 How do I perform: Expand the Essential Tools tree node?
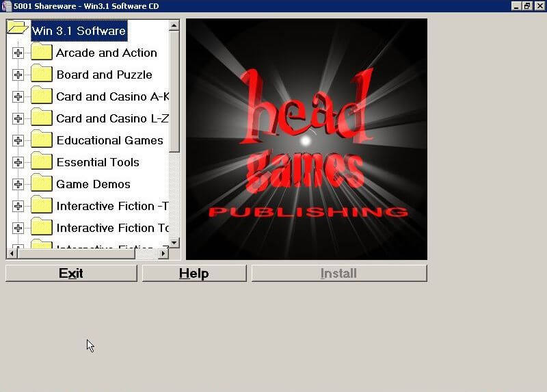18,162
